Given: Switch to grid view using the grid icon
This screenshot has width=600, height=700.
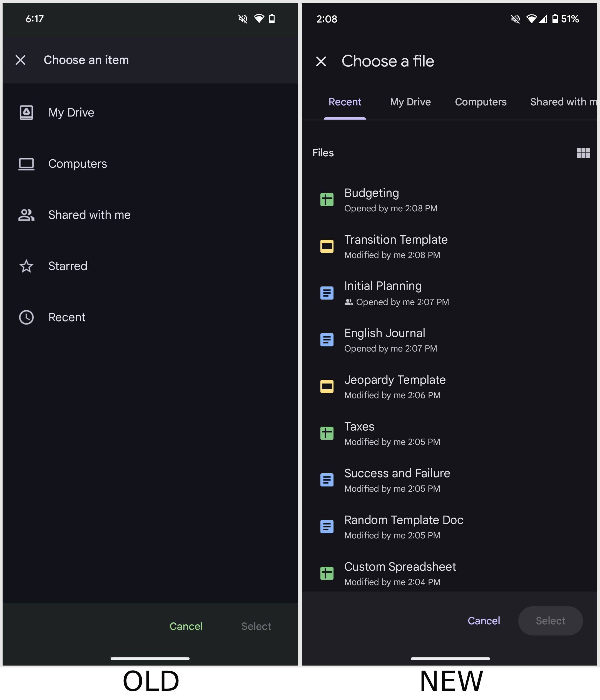Looking at the screenshot, I should click(x=583, y=152).
